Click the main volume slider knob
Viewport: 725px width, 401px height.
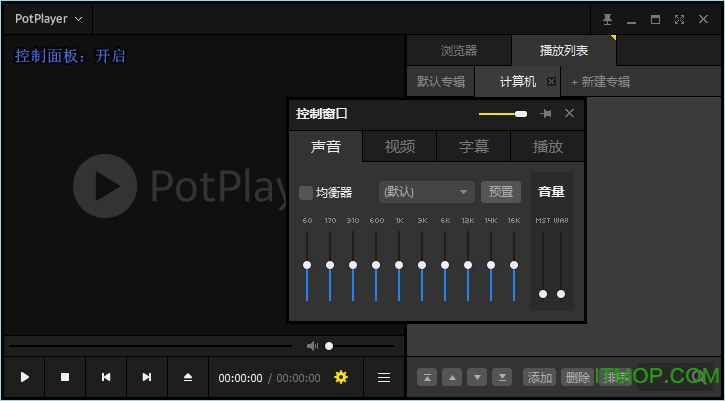point(329,346)
